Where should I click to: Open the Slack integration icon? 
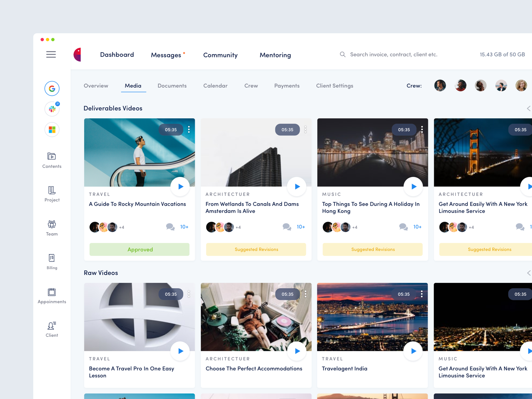(x=52, y=109)
